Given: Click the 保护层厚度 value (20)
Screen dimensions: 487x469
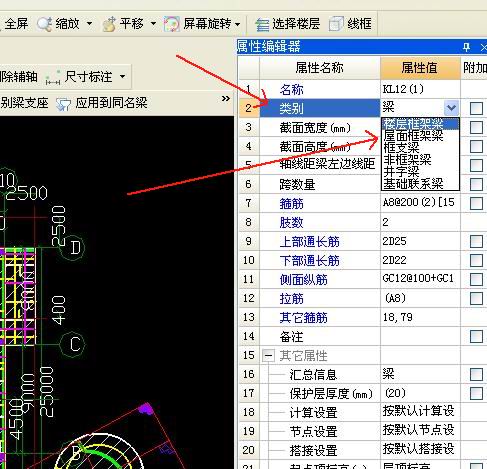Looking at the screenshot, I should [x=420, y=393].
